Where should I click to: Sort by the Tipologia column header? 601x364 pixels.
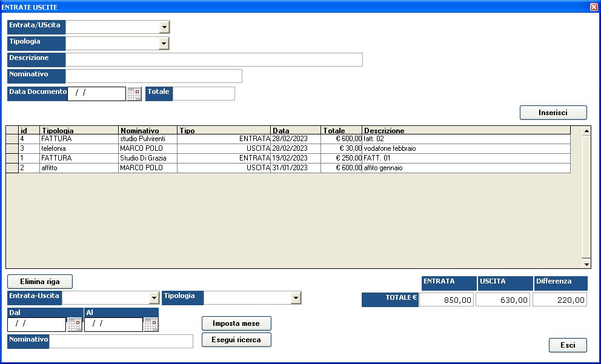(79, 130)
